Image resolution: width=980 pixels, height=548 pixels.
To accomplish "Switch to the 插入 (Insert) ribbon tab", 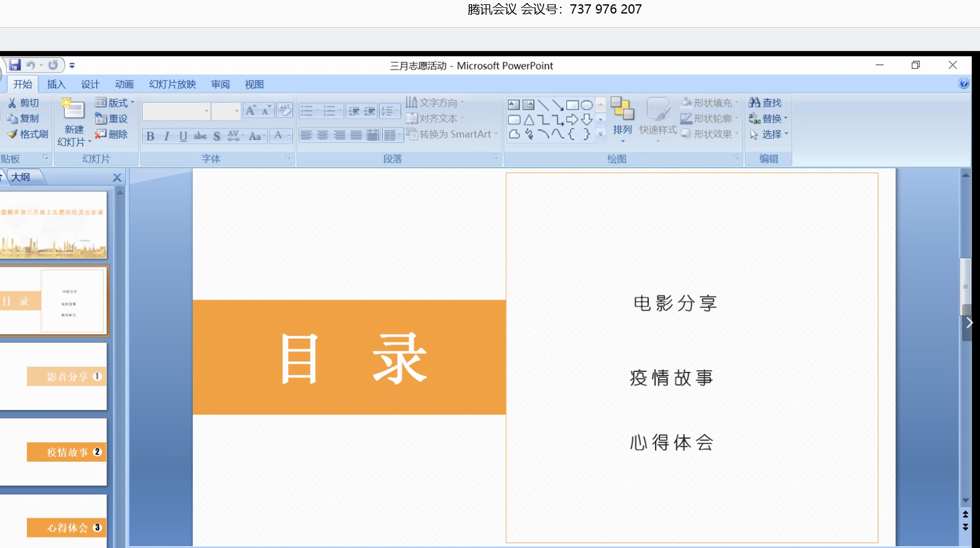I will click(56, 84).
